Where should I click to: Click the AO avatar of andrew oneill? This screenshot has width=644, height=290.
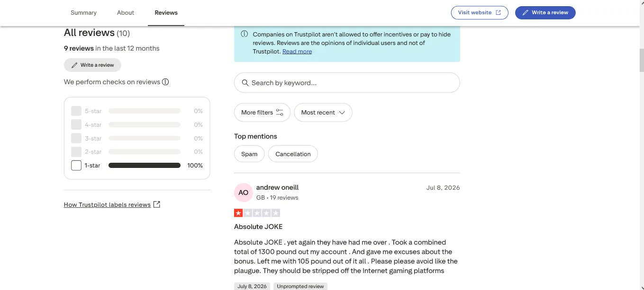click(244, 193)
